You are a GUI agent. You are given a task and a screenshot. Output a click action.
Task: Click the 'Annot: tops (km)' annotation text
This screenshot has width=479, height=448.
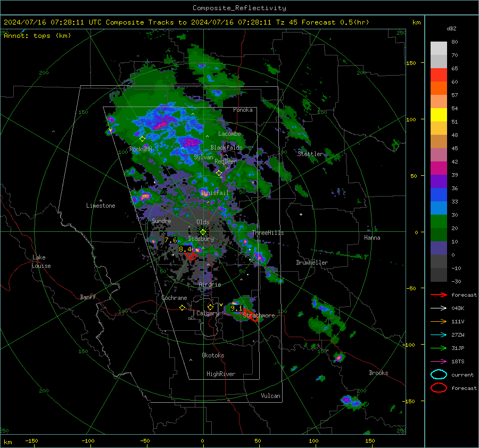coord(37,36)
